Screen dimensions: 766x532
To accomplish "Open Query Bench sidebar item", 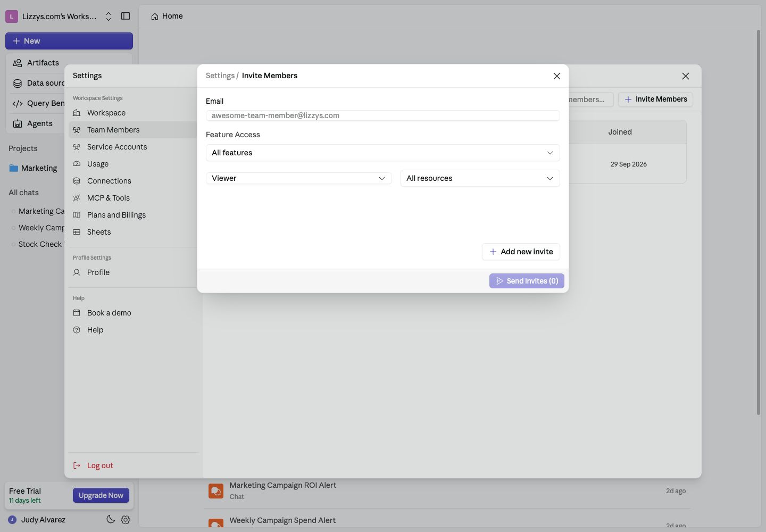I will pyautogui.click(x=38, y=103).
